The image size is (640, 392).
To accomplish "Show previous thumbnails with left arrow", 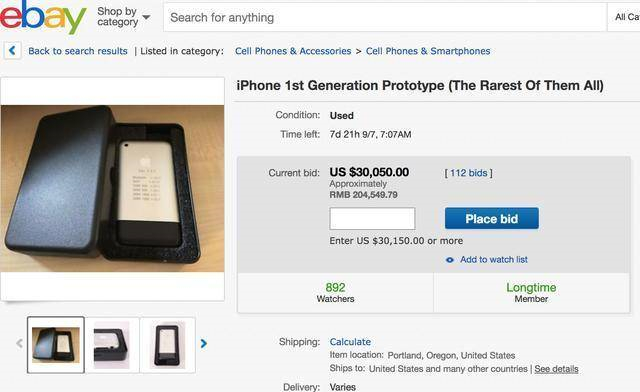I will click(x=19, y=343).
